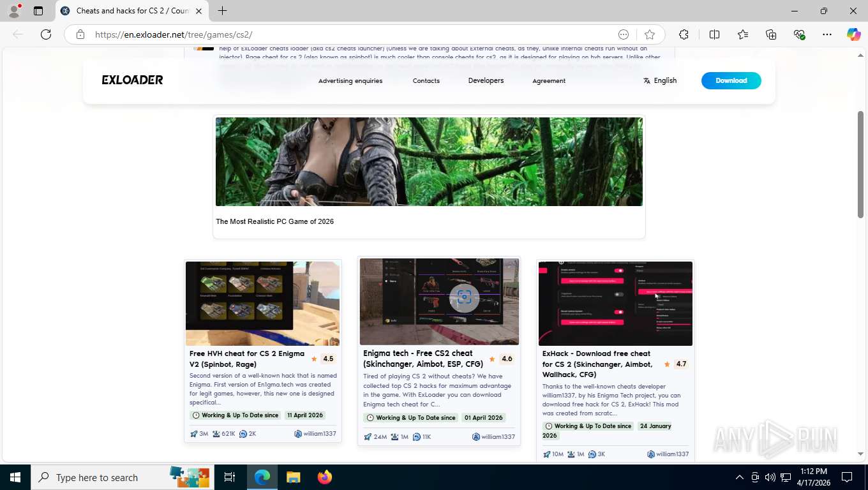Screen dimensions: 868x490
Task: Open Free HVH cheat Enigma V2 thumbnail
Action: (262, 303)
